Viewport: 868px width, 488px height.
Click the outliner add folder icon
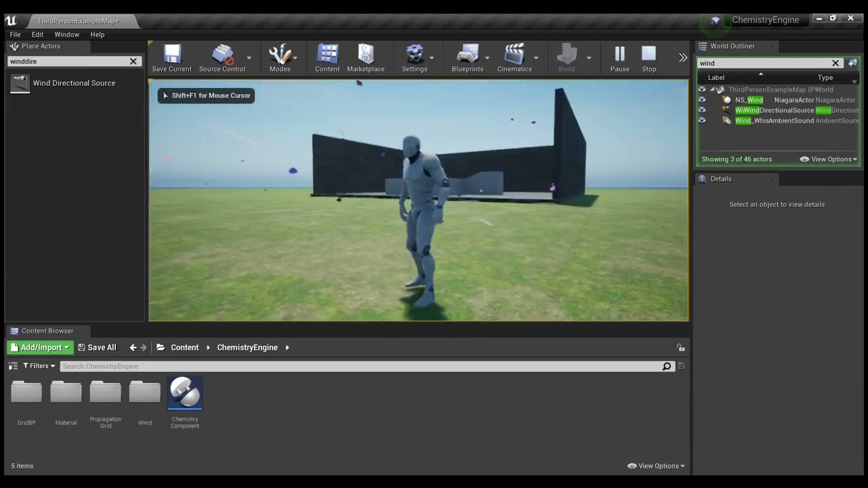pyautogui.click(x=852, y=63)
